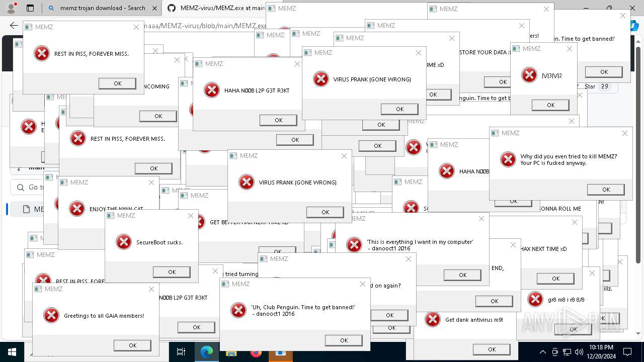Click the error icon beside 'SecureBoot sucks.'
644x362 pixels.
(124, 242)
